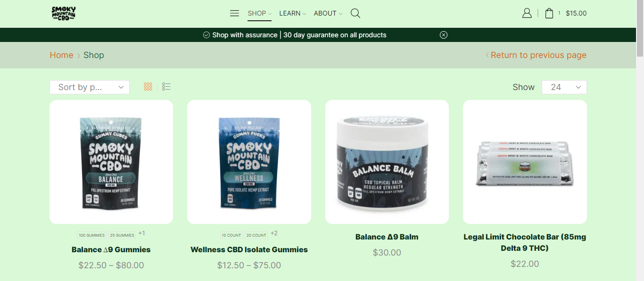Expand the ABOUT navigation menu

tap(328, 13)
